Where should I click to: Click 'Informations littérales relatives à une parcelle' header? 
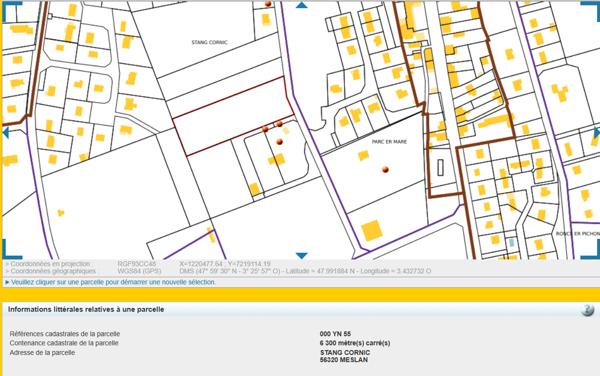[86, 309]
